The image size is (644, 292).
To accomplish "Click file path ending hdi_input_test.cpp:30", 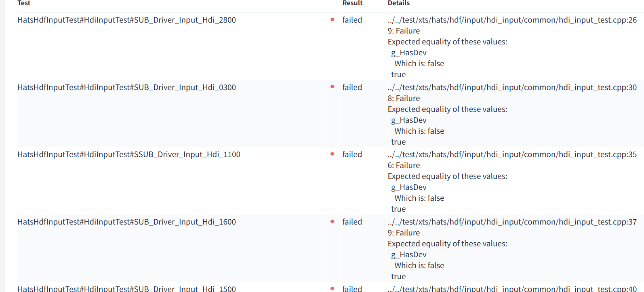I will point(512,87).
